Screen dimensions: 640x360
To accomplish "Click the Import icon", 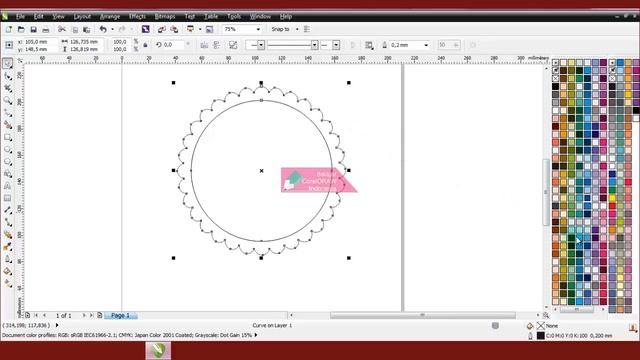I will (x=162, y=29).
